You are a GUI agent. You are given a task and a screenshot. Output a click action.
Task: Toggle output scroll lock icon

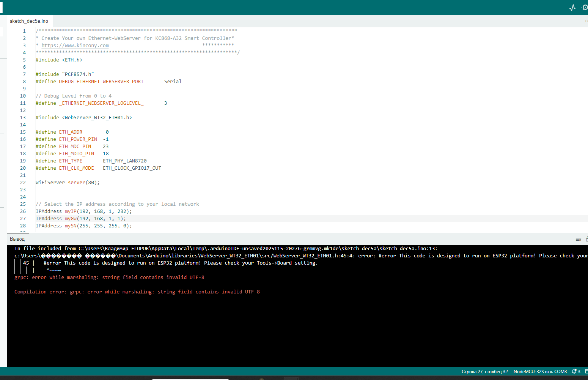pos(586,239)
